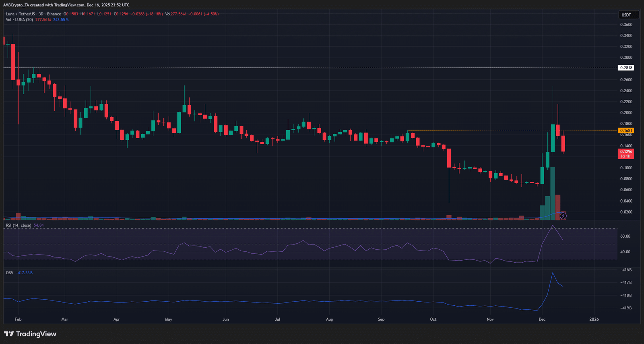Image resolution: width=644 pixels, height=344 pixels.
Task: Click the 0.1400 price axis label
Action: point(626,146)
